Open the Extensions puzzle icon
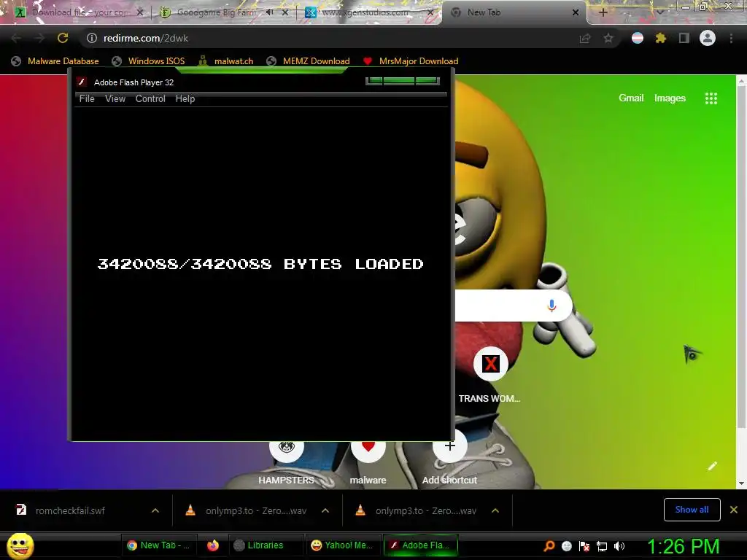 pos(661,38)
